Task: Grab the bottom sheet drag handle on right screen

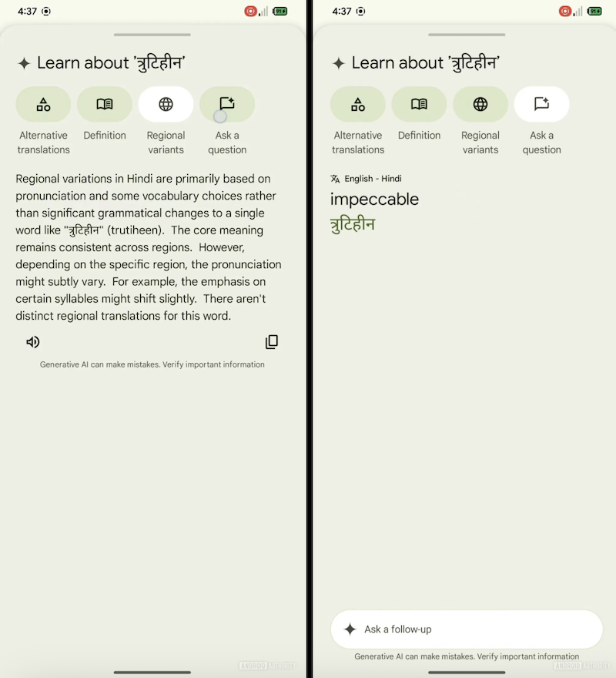Action: click(467, 35)
